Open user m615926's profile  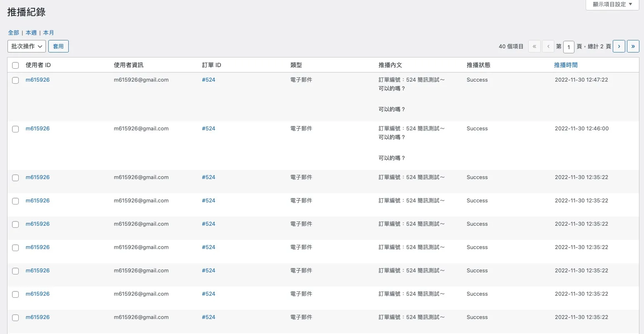pyautogui.click(x=37, y=80)
